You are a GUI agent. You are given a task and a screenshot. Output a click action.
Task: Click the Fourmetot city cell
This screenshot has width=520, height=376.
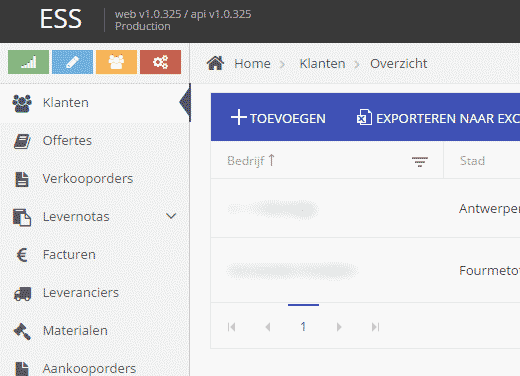(489, 270)
